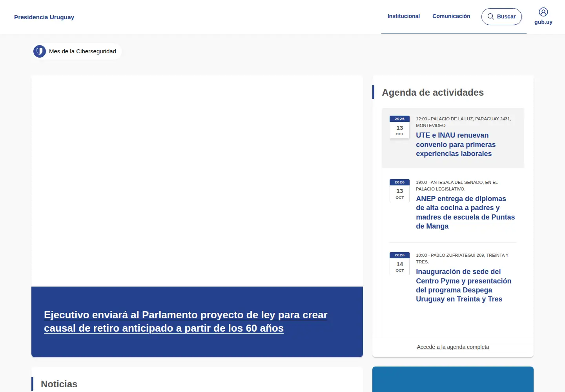Open UTE e INAU renuevan convenio event
The image size is (565, 392).
click(456, 144)
